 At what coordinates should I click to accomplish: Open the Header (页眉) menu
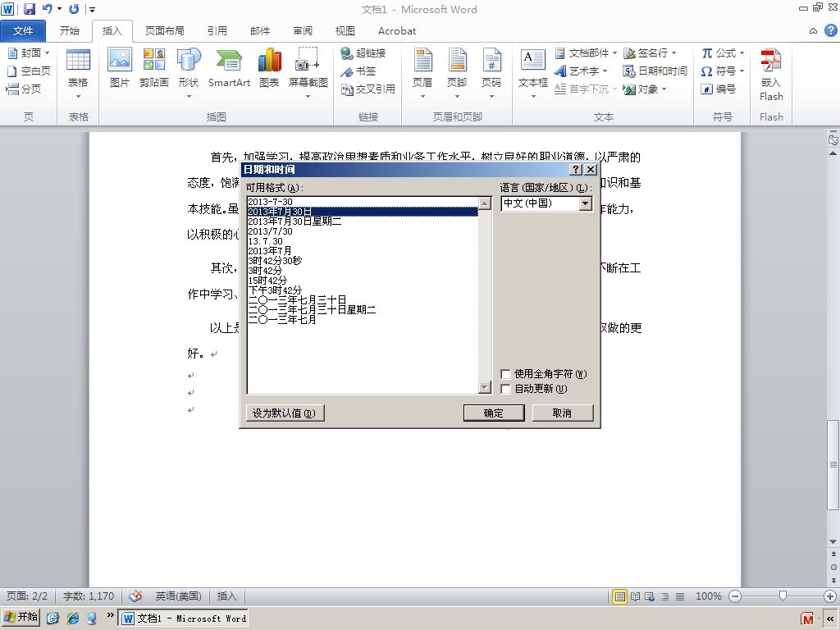pos(422,74)
